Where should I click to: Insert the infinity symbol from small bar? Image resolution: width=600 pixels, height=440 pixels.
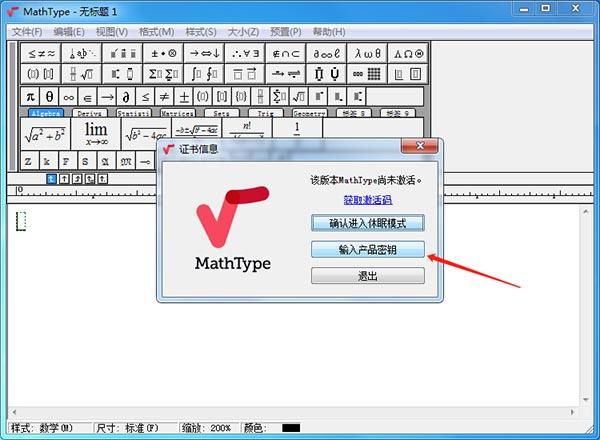click(68, 97)
